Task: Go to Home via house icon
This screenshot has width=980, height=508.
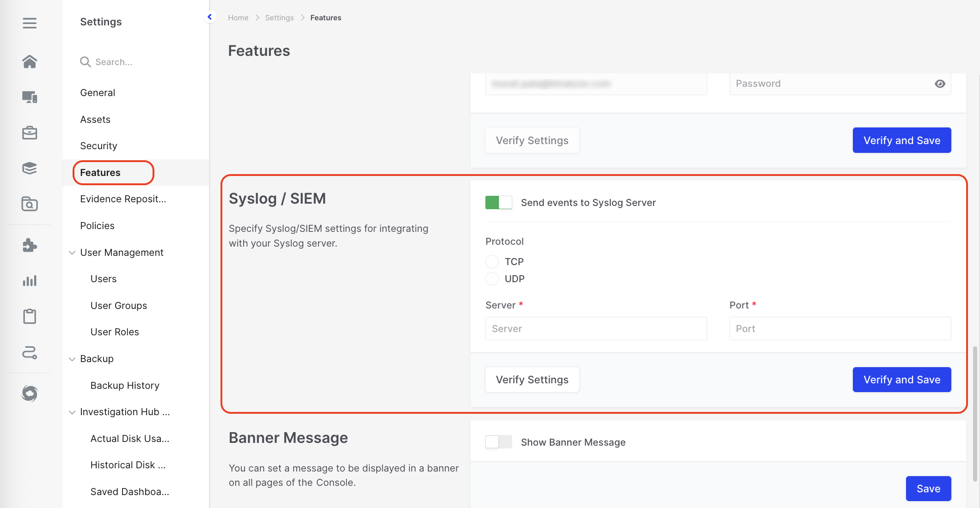Action: point(30,61)
